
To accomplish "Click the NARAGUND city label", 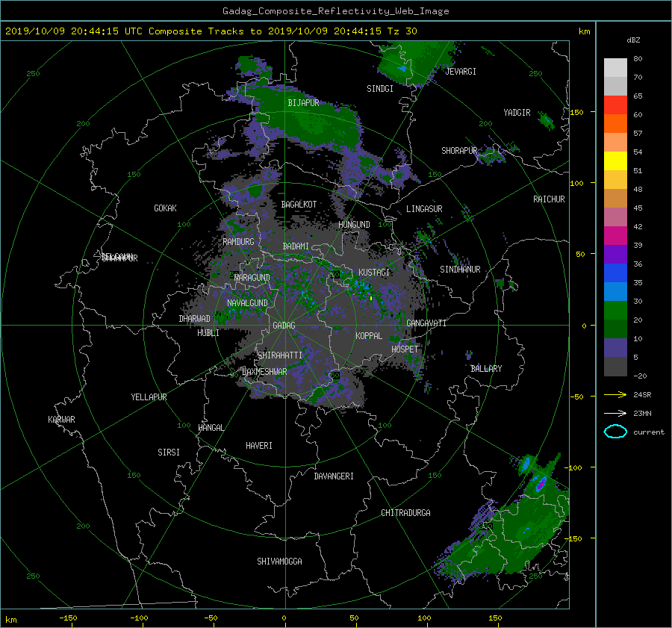I will click(252, 277).
